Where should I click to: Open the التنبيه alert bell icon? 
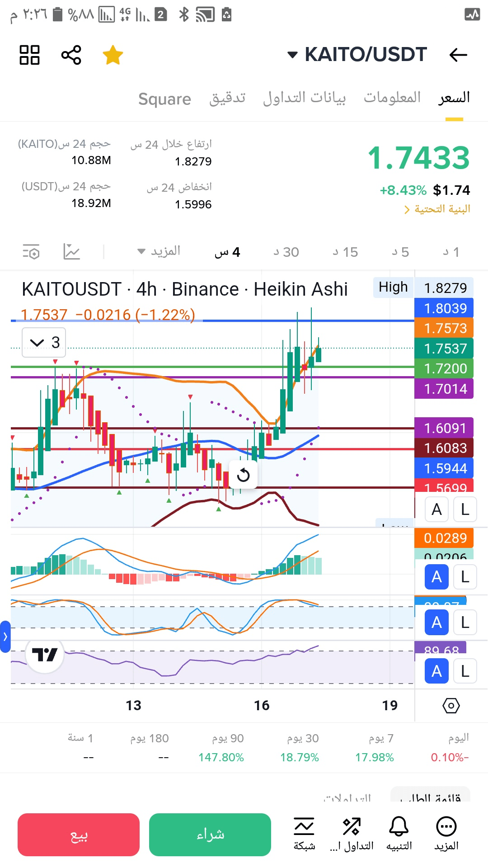[x=399, y=835]
